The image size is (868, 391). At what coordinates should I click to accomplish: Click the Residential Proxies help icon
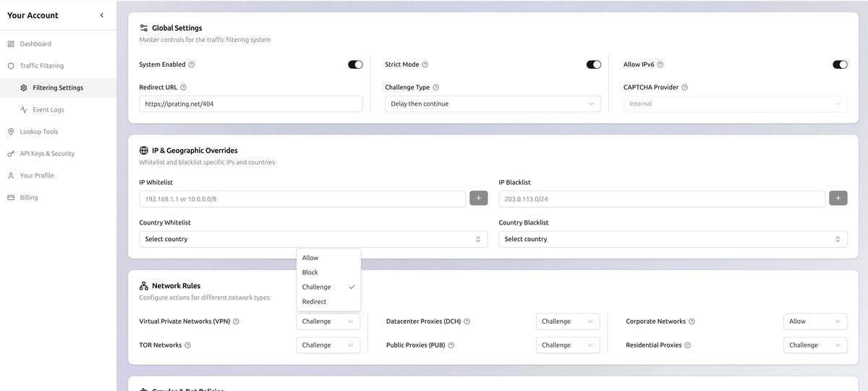688,345
